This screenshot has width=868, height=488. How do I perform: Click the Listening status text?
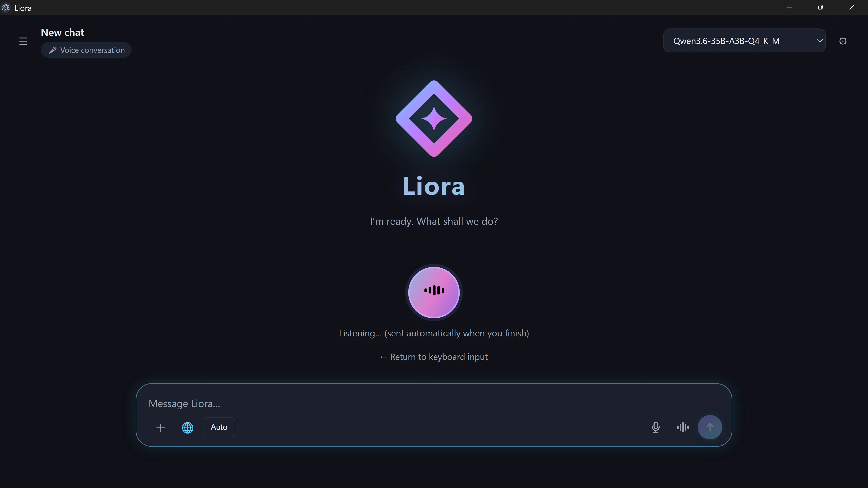point(434,333)
